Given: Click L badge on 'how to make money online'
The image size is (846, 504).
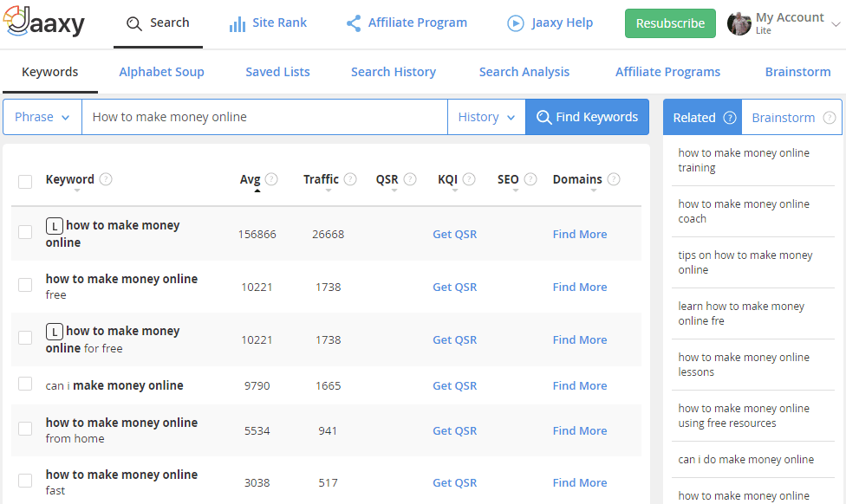Looking at the screenshot, I should pos(54,226).
